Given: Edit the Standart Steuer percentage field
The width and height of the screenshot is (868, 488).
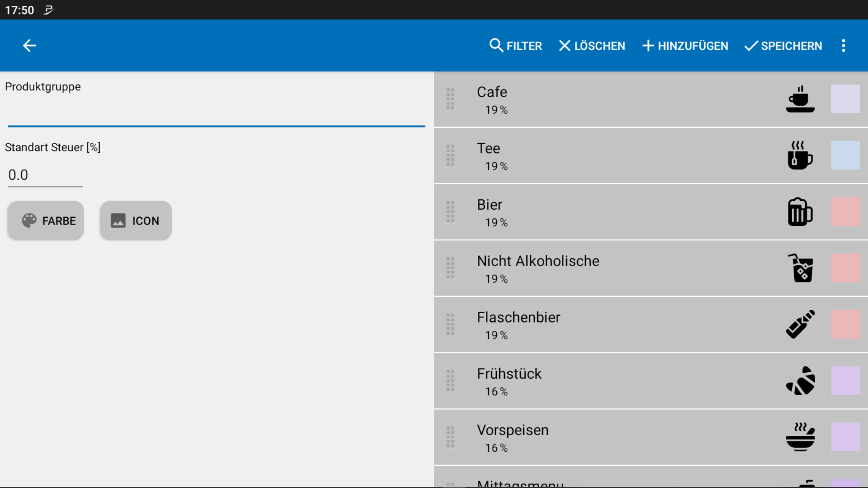Looking at the screenshot, I should point(45,175).
